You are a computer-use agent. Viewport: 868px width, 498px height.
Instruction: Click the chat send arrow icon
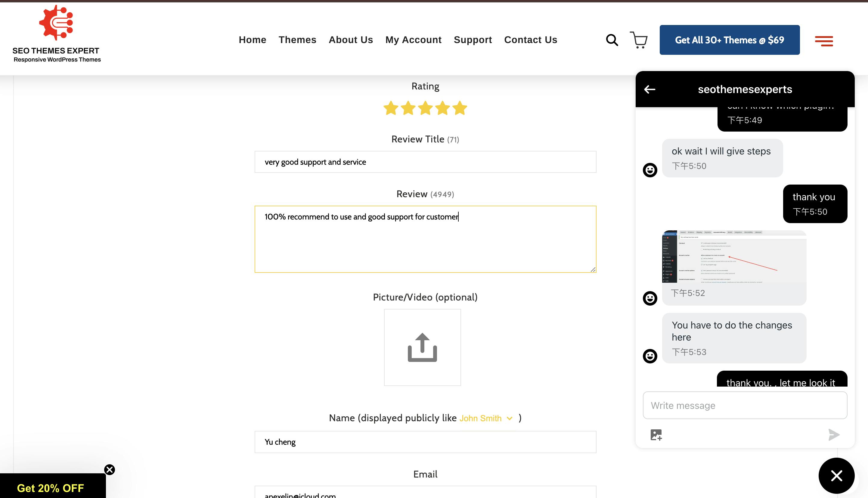tap(834, 435)
